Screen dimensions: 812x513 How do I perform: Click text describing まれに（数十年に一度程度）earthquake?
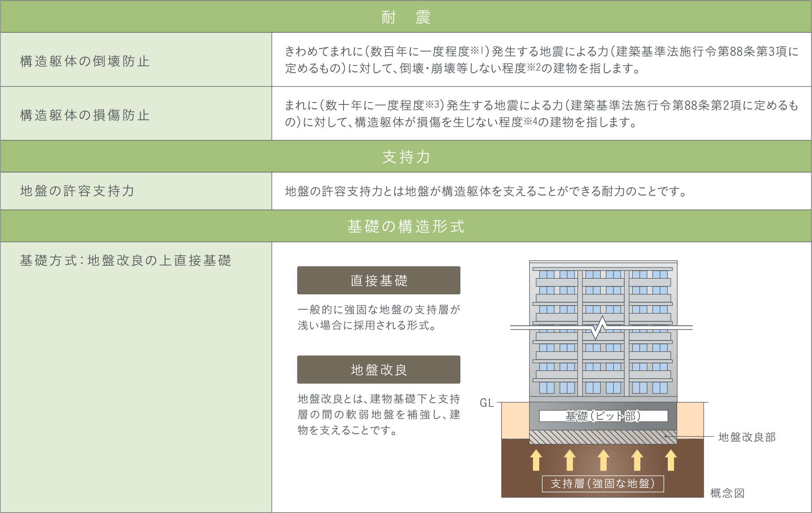point(542,114)
